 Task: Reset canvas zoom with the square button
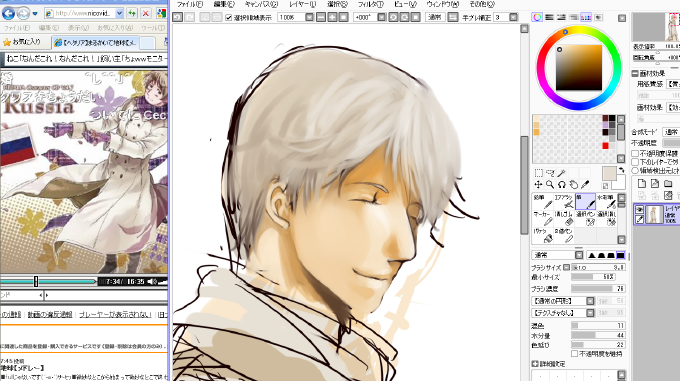343,17
